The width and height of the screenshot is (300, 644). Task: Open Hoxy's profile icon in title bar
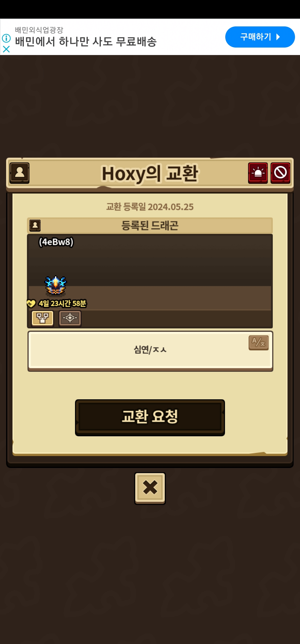click(x=19, y=173)
